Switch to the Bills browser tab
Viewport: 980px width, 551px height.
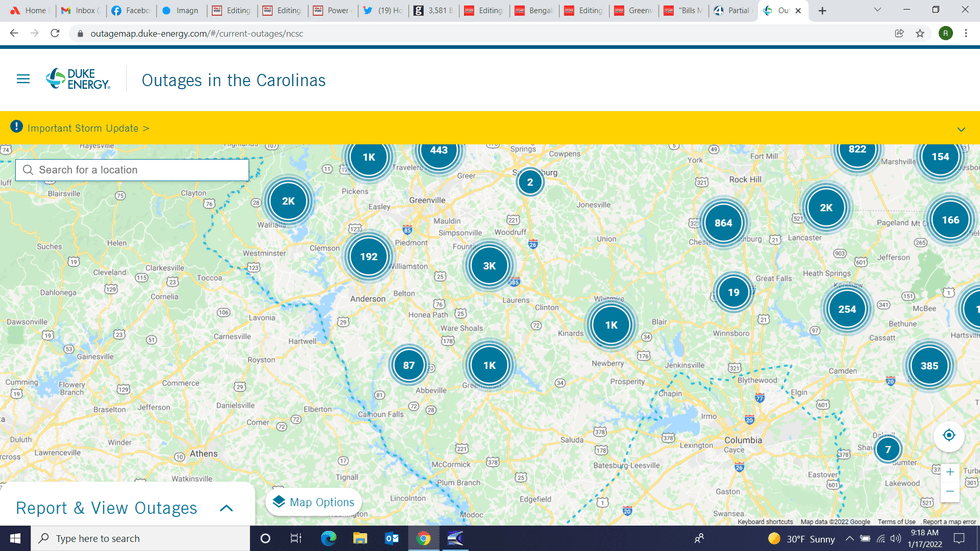(x=683, y=11)
